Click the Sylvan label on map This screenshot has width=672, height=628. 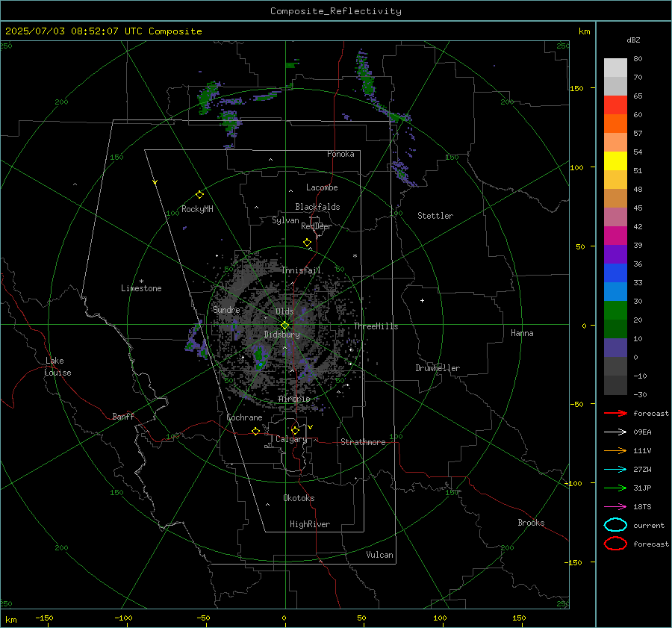[285, 220]
